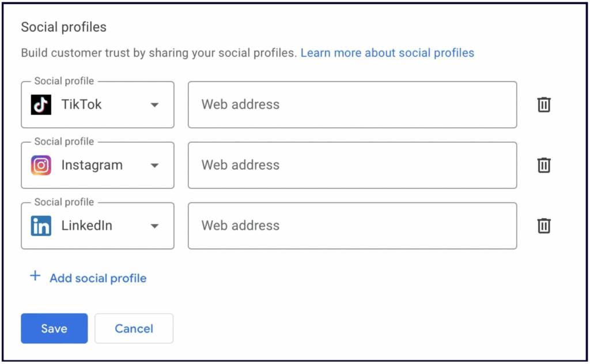
Task: Expand the LinkedIn dropdown arrow
Action: click(x=154, y=226)
